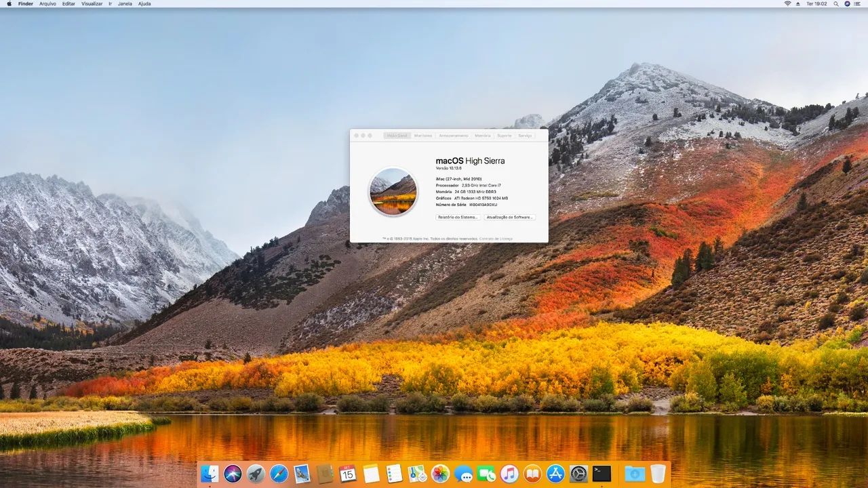The width and height of the screenshot is (868, 488).
Task: Open the Contrato de Licença link
Action: (x=496, y=239)
